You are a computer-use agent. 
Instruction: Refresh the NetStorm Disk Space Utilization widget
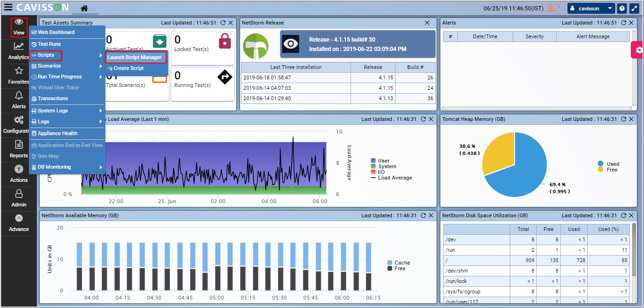[624, 215]
